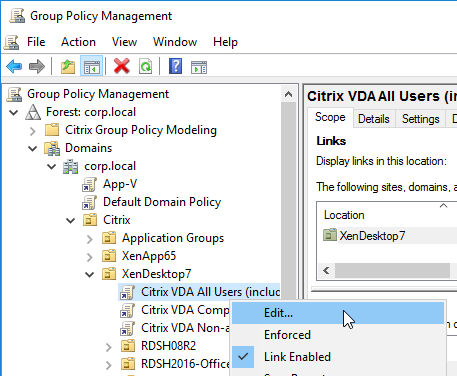Click the Citrix OU folder icon
457x376 pixels.
pos(90,220)
